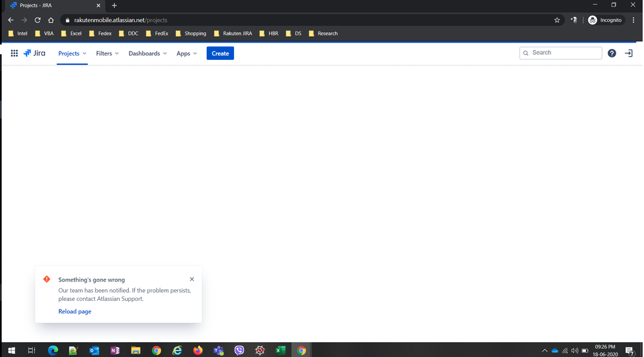Open the Windows Start menu

pos(12,350)
